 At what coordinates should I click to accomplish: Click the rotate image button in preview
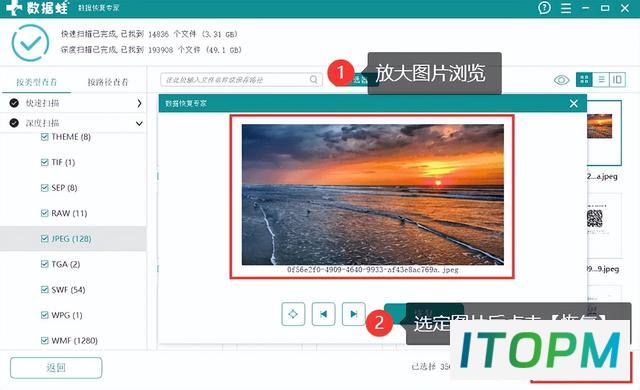pyautogui.click(x=293, y=314)
